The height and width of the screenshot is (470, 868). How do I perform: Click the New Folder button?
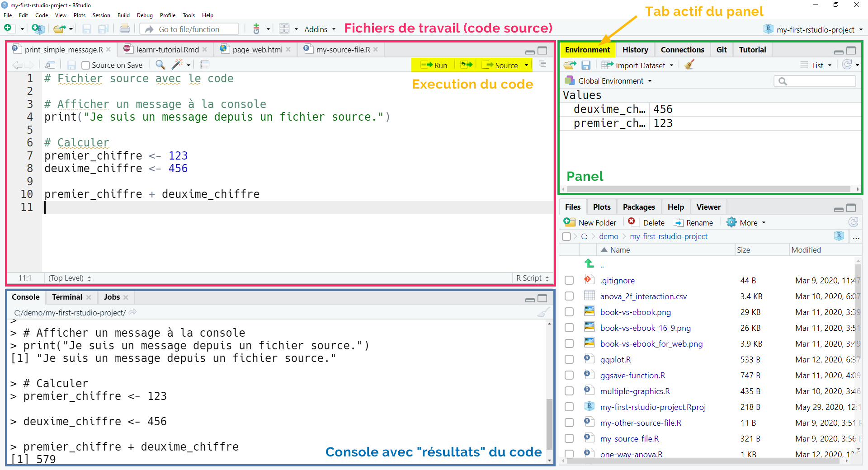[590, 222]
